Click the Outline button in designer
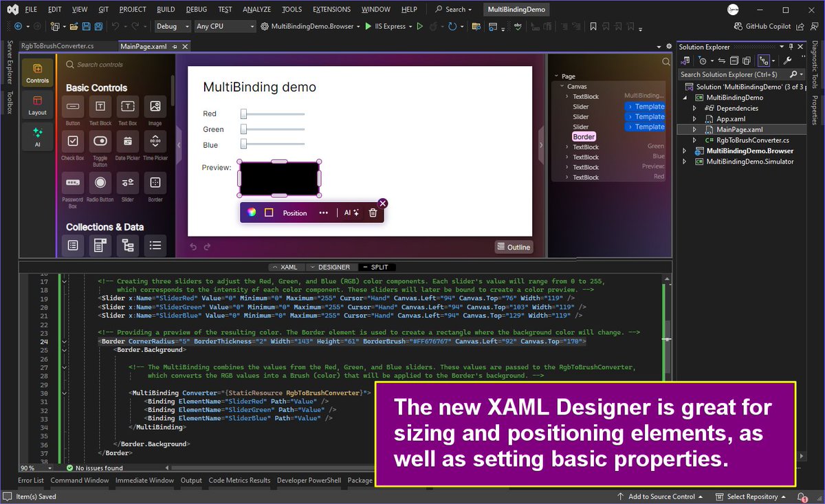 pos(514,247)
